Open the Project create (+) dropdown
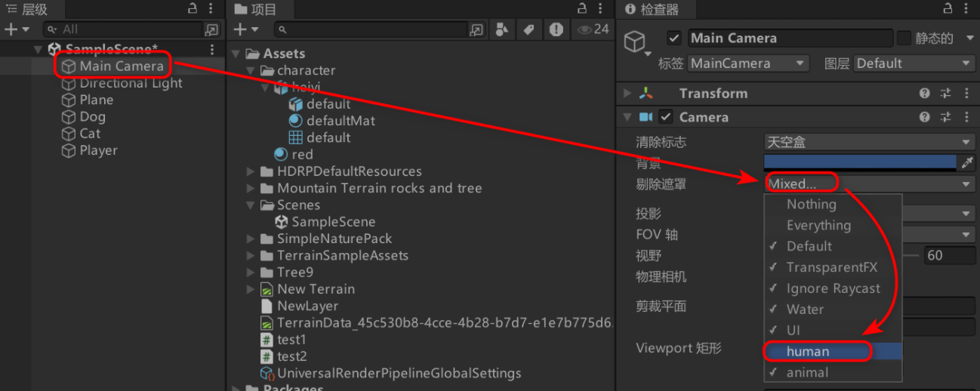 (247, 29)
